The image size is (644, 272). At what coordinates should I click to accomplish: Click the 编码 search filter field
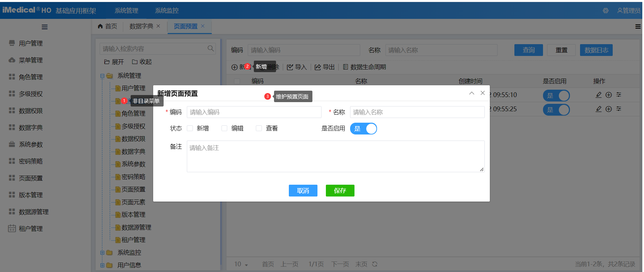point(304,50)
